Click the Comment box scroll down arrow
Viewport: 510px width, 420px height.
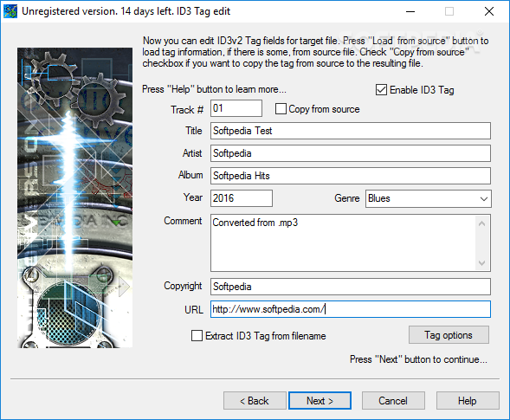point(482,262)
